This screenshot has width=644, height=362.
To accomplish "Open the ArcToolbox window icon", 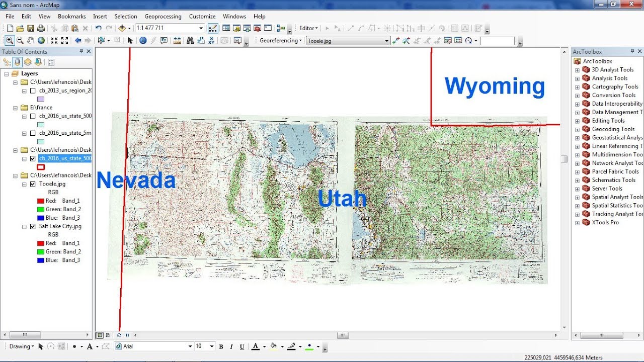I will [257, 28].
